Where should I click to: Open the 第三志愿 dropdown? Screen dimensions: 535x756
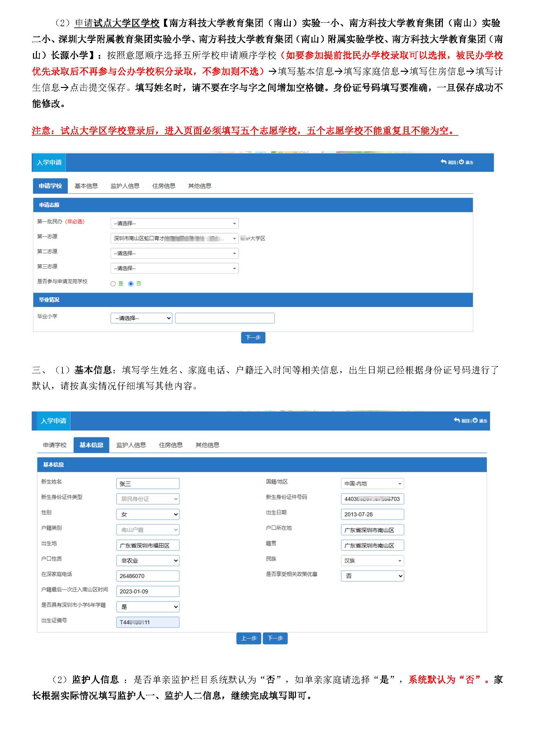pyautogui.click(x=175, y=268)
